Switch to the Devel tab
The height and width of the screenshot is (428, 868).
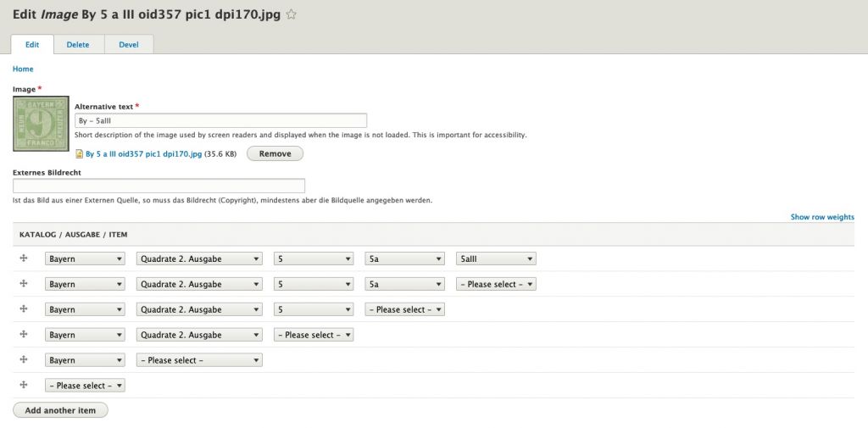pyautogui.click(x=129, y=45)
